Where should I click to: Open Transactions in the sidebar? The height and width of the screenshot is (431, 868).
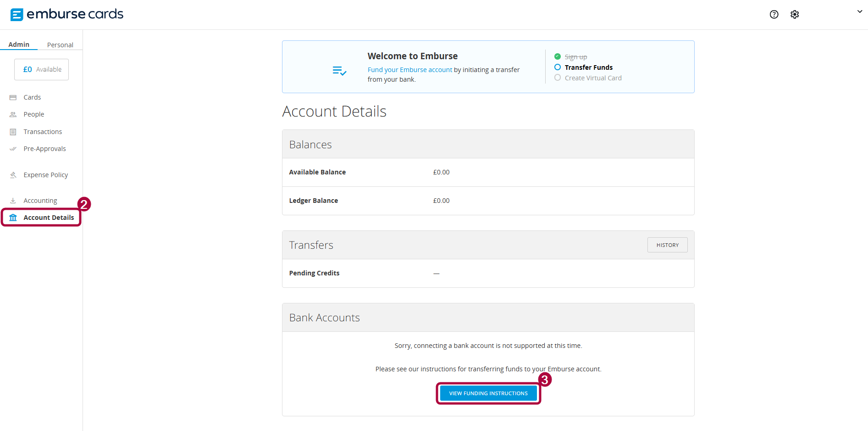click(x=43, y=132)
